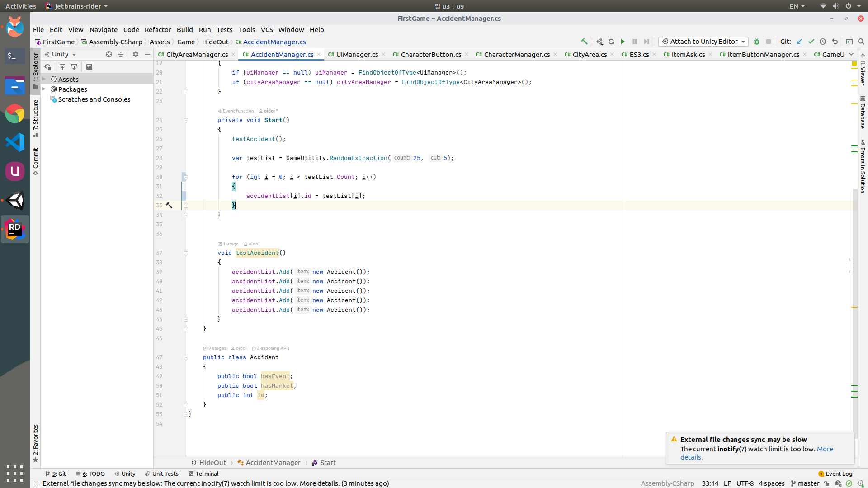Image resolution: width=868 pixels, height=488 pixels.
Task: Click Collapse All icon in Explorer panel
Action: coord(121,54)
